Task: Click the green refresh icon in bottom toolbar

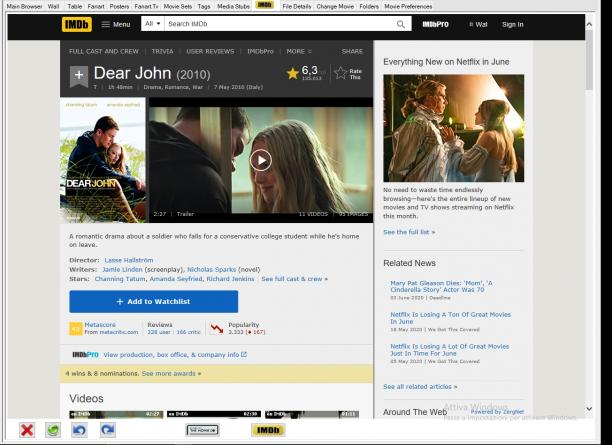Action: tap(53, 430)
